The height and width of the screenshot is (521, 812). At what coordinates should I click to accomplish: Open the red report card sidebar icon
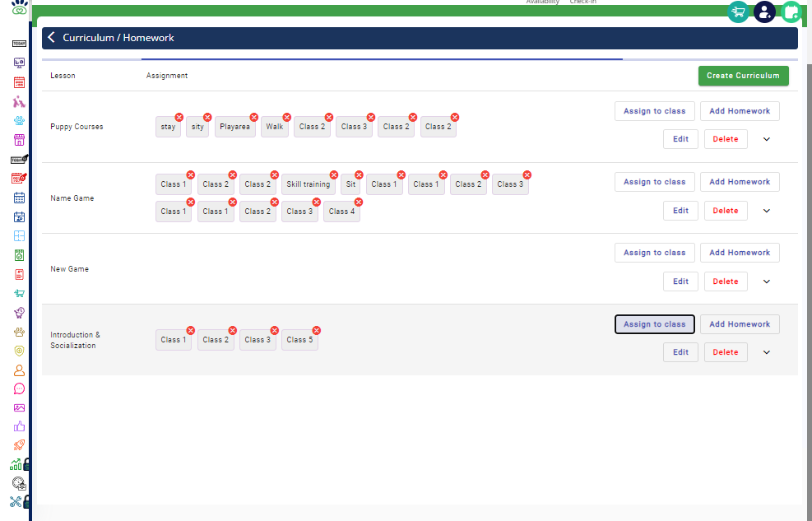tap(19, 274)
